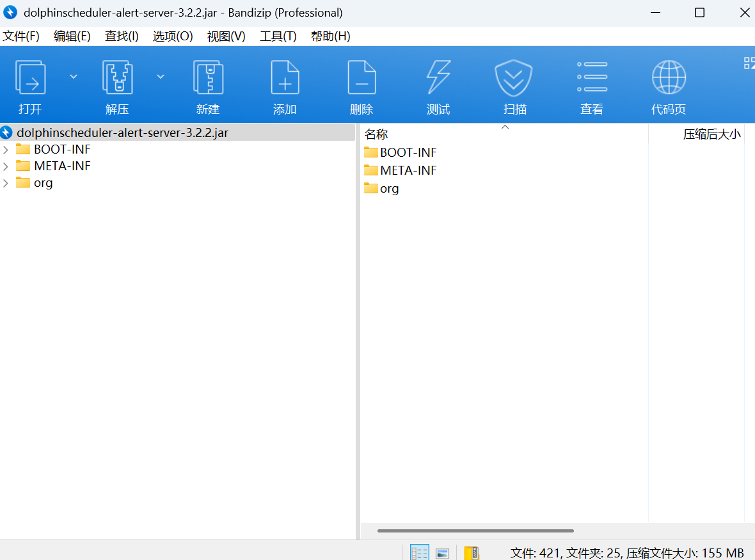Image resolution: width=755 pixels, height=560 pixels.
Task: Click the View (查看) list icon
Action: pos(592,77)
